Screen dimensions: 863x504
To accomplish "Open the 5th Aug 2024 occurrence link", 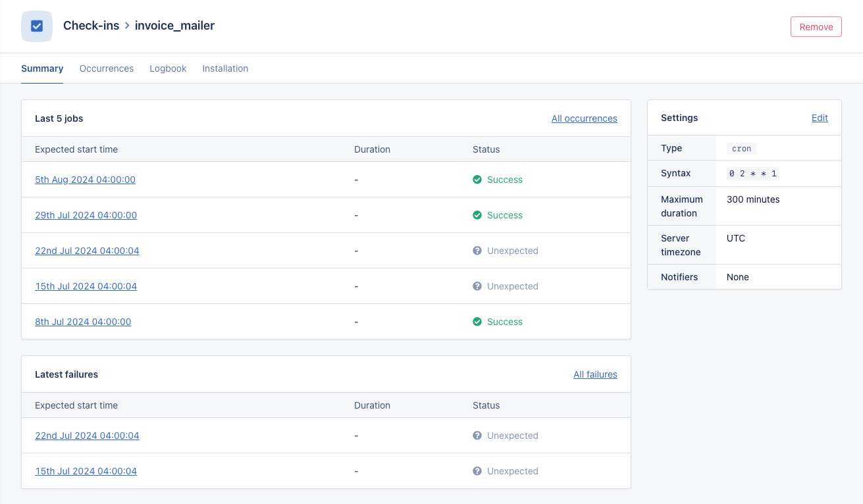I will pyautogui.click(x=85, y=179).
